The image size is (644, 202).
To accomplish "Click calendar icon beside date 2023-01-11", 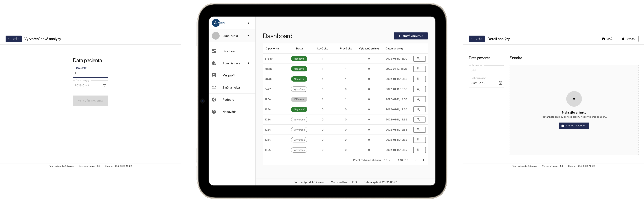I will tap(105, 86).
